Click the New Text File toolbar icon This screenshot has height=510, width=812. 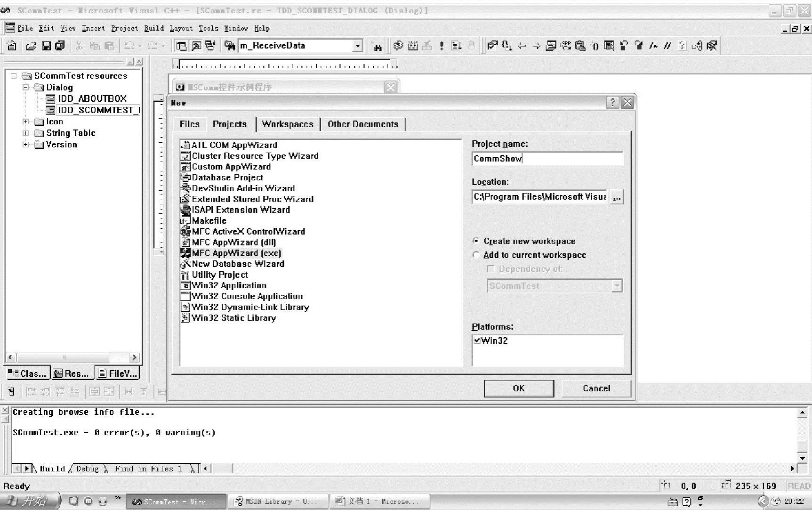click(12, 46)
